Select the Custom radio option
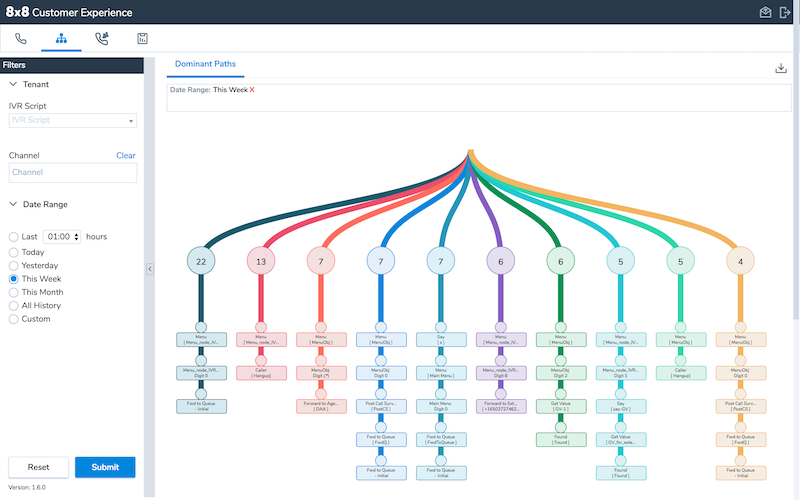 pyautogui.click(x=14, y=319)
